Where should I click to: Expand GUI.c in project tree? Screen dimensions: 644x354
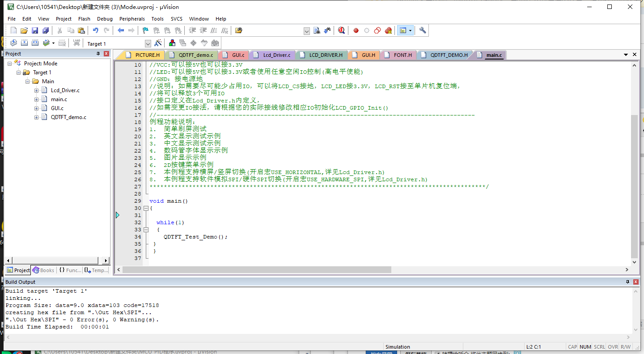(36, 108)
